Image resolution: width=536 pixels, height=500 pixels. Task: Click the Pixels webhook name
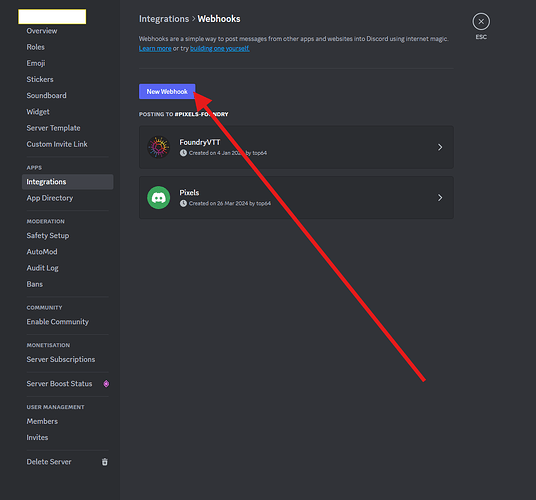click(x=189, y=193)
